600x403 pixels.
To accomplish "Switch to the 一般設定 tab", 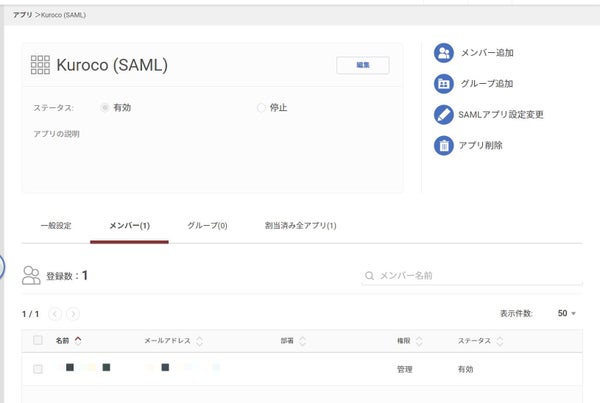I will click(x=56, y=226).
